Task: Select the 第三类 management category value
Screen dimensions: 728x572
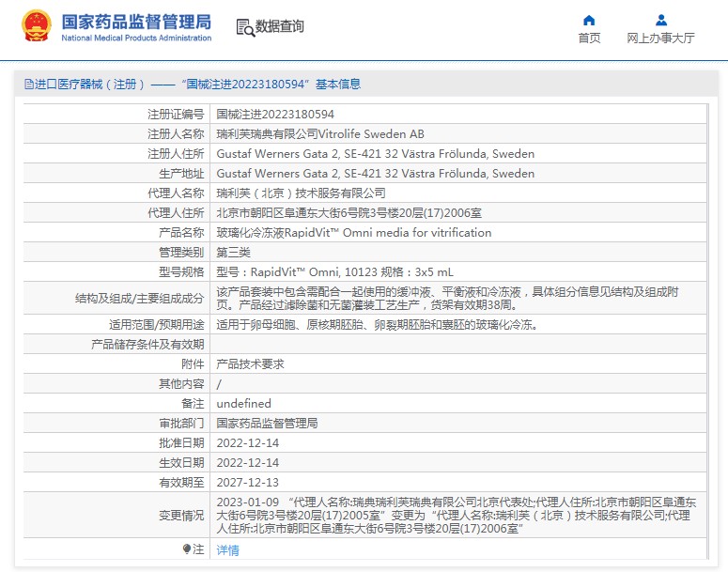Action: [x=234, y=253]
